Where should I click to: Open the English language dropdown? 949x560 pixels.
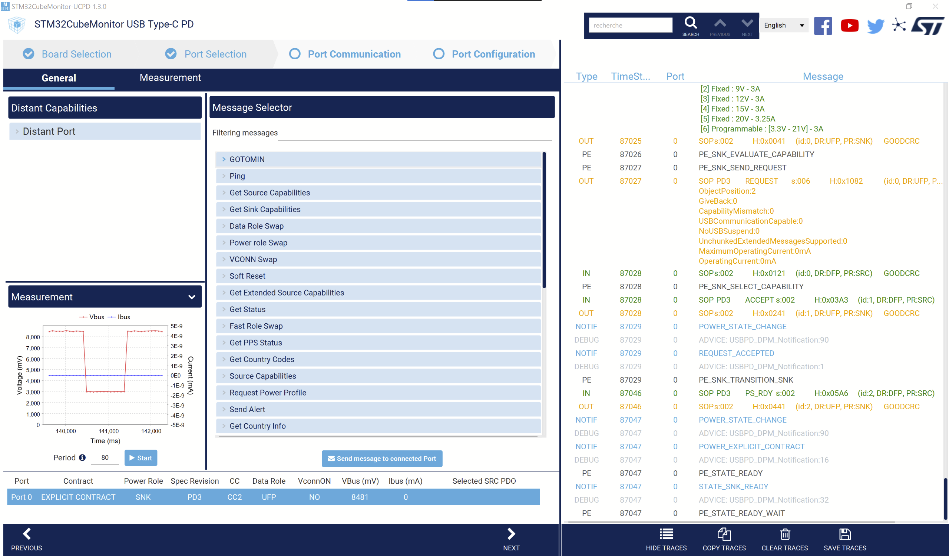[x=783, y=25]
